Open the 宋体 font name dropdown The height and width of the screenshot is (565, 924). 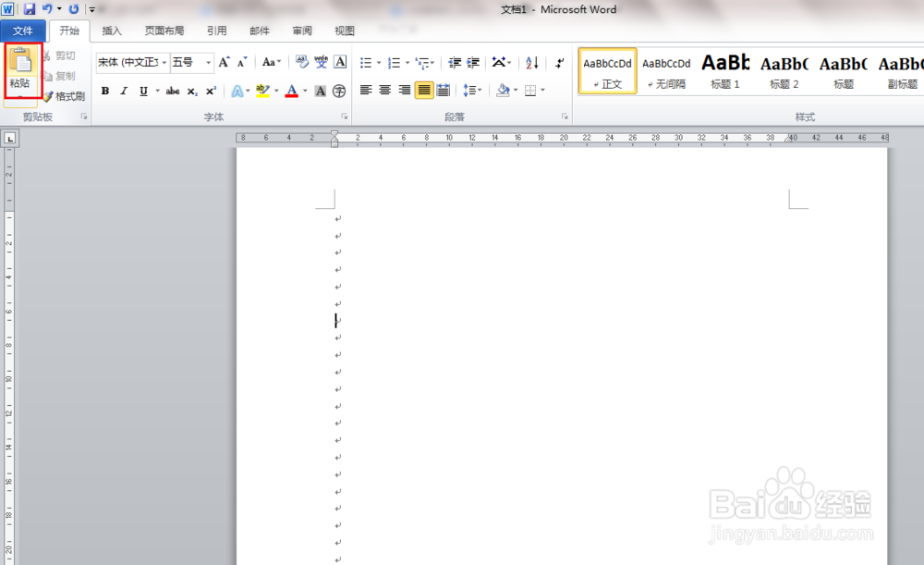click(164, 63)
